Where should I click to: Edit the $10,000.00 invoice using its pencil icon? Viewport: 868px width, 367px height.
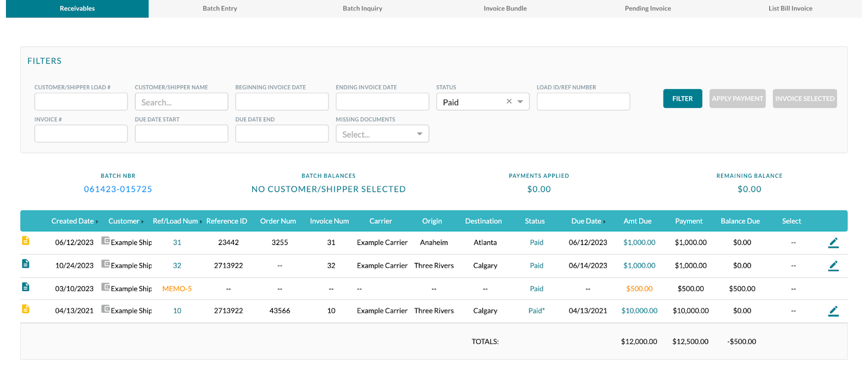click(833, 311)
